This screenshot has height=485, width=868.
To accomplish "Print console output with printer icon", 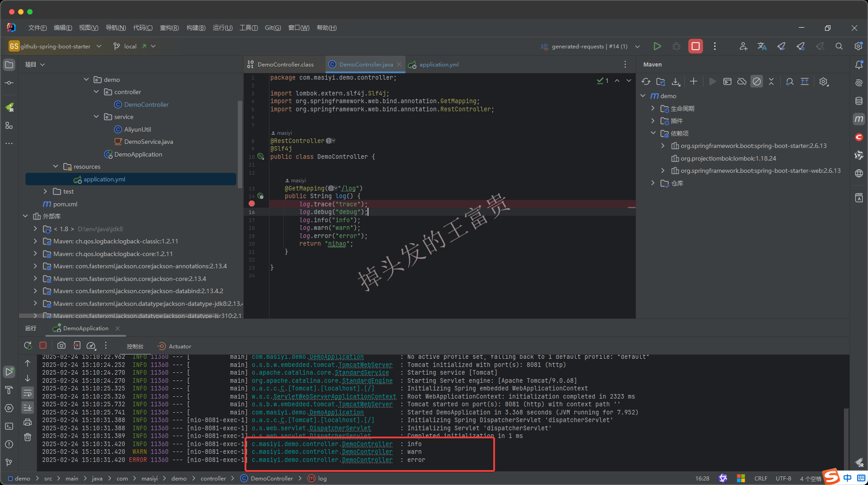I will [28, 422].
